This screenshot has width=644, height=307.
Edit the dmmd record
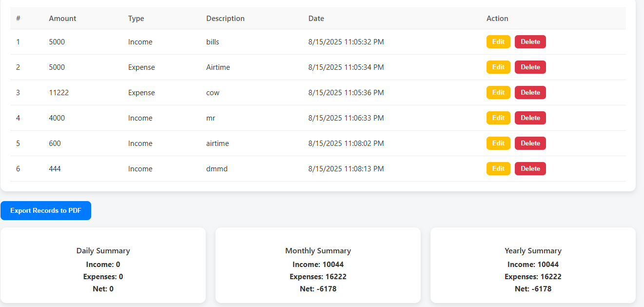click(x=498, y=169)
